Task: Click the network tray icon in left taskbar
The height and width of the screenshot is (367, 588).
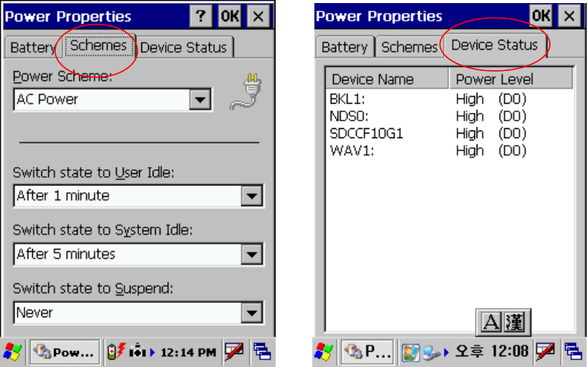Action: point(137,352)
